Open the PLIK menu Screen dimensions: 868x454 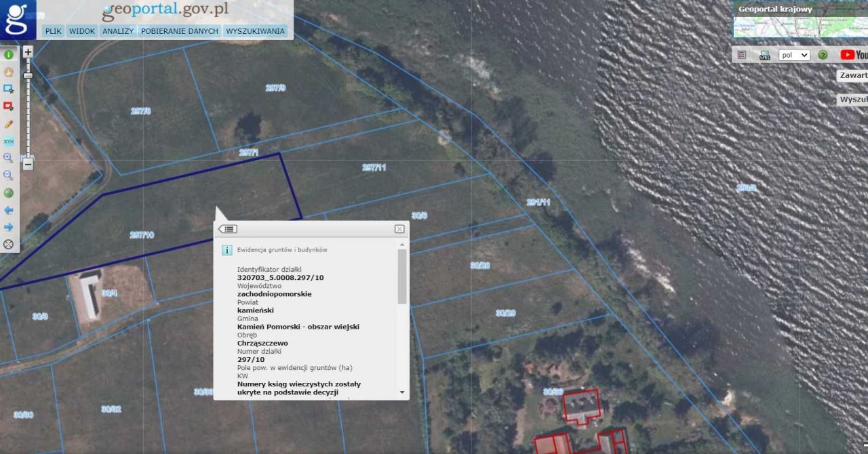coord(53,31)
